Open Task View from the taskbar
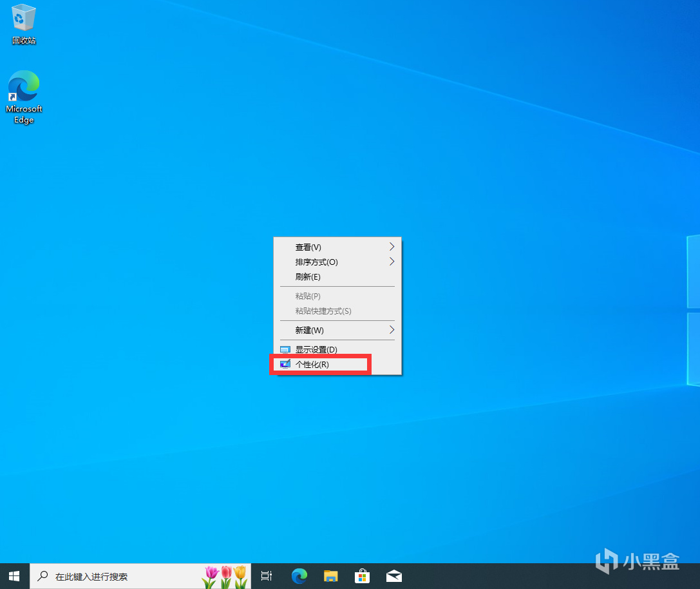 [267, 577]
